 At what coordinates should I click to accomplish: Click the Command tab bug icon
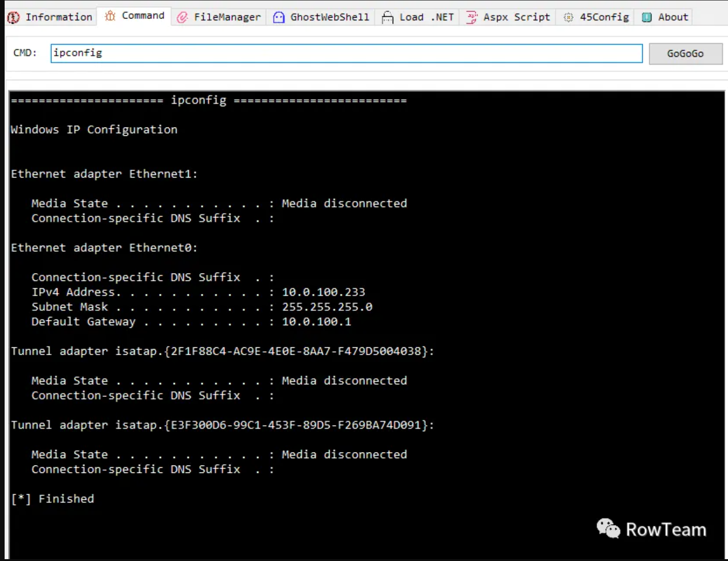click(110, 16)
